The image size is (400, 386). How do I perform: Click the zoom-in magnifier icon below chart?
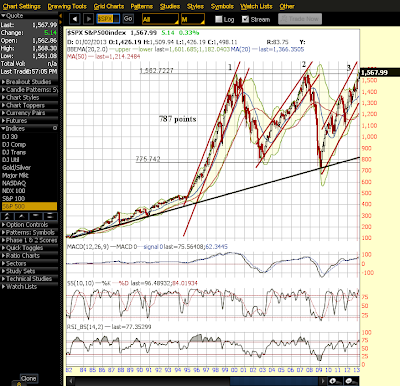coord(335,381)
